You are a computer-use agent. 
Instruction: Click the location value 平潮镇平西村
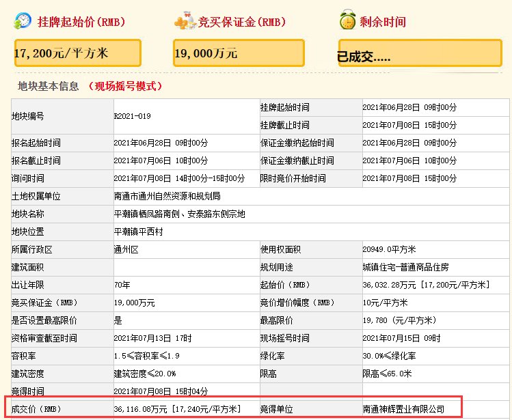point(139,232)
